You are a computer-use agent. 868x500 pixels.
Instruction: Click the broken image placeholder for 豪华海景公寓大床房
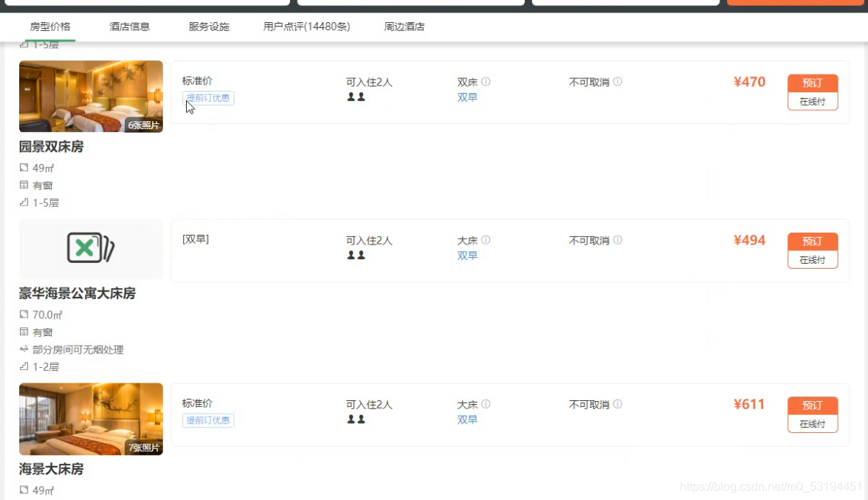point(91,247)
